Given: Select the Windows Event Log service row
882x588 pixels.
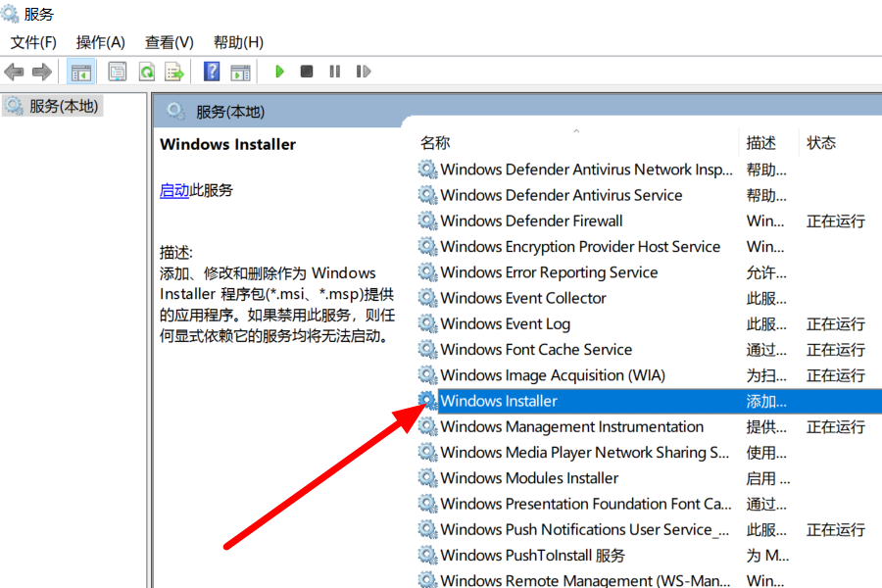Looking at the screenshot, I should pos(505,324).
